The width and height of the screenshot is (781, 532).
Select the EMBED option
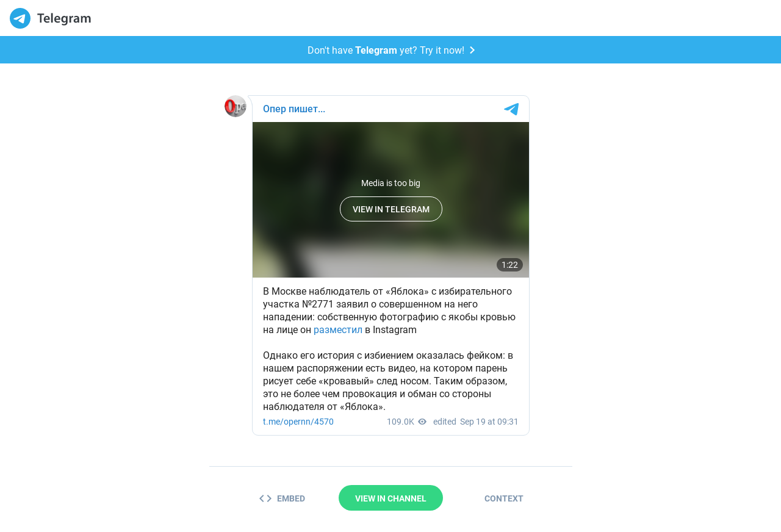click(282, 498)
